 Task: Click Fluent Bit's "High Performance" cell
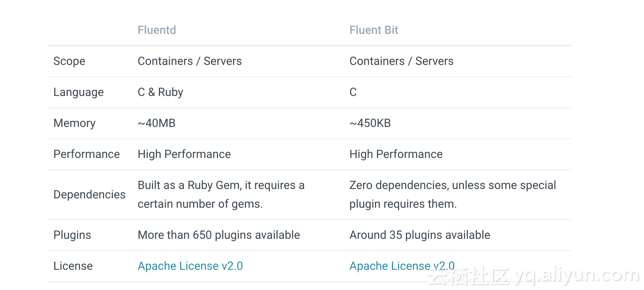coord(396,154)
